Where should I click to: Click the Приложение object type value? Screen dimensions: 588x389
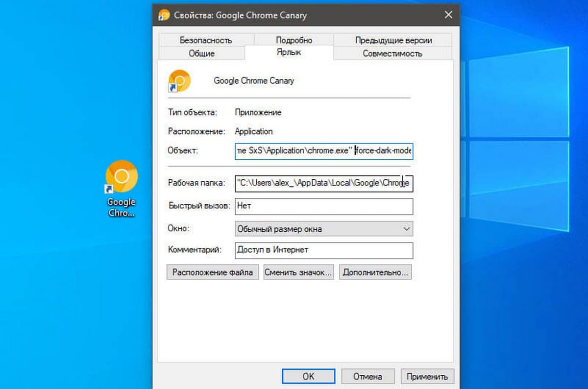[x=258, y=112]
